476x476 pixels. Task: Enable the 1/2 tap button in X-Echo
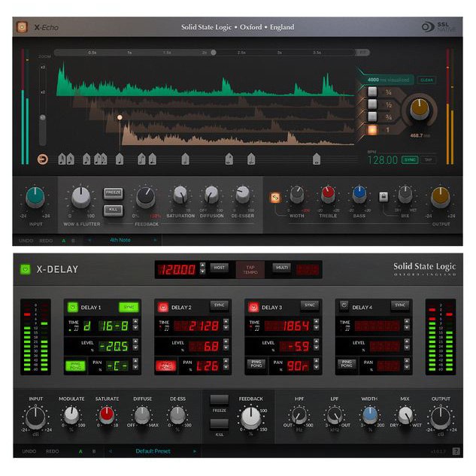372,104
